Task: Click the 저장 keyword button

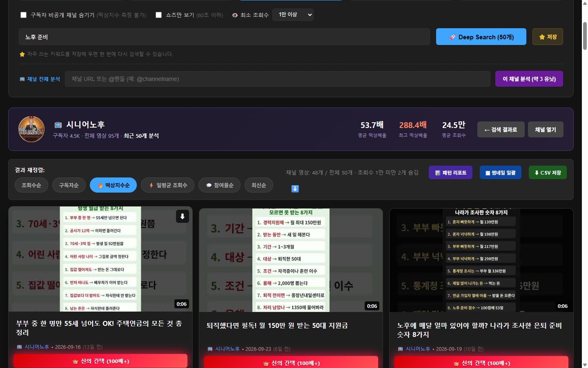Action: pos(548,37)
